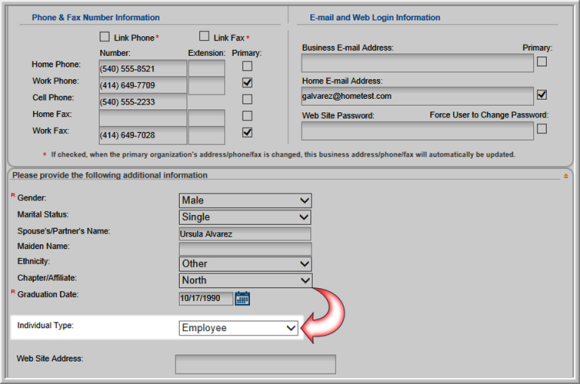Open the Individual Type dropdown

point(239,328)
